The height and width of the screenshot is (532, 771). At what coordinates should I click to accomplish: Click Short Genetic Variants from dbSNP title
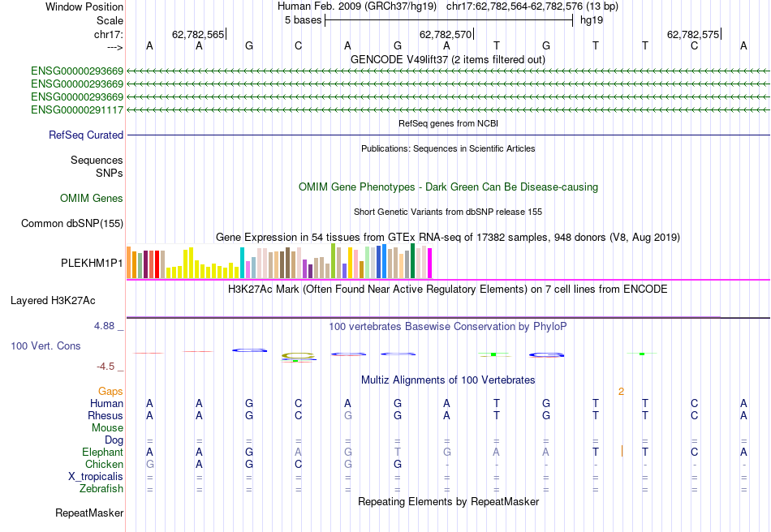click(x=447, y=212)
